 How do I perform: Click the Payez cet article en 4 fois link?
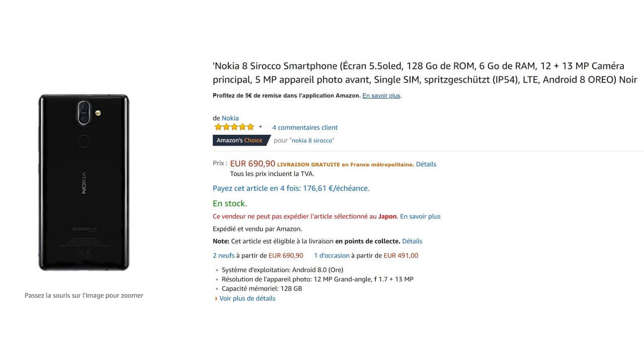coord(291,189)
